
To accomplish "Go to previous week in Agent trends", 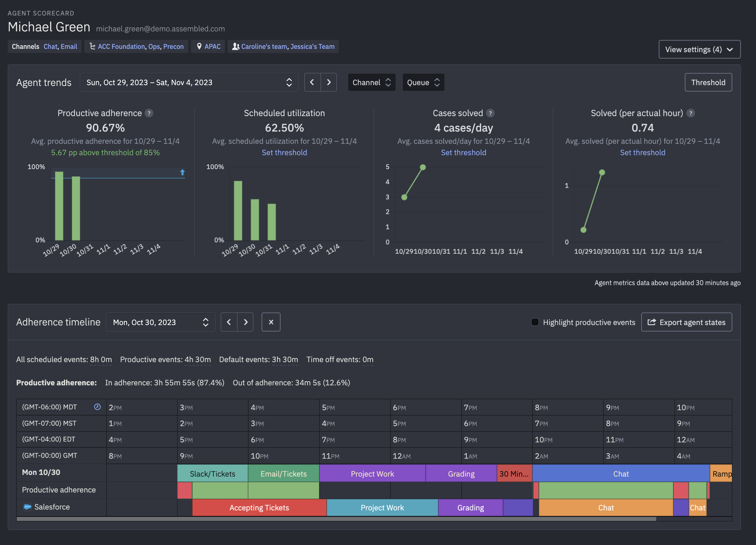I will pos(312,82).
